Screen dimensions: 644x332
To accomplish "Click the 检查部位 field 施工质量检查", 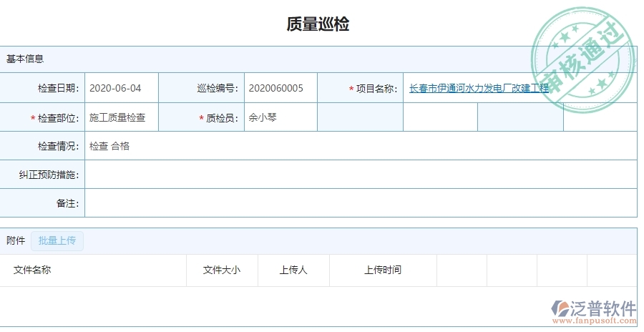I will pyautogui.click(x=122, y=117).
